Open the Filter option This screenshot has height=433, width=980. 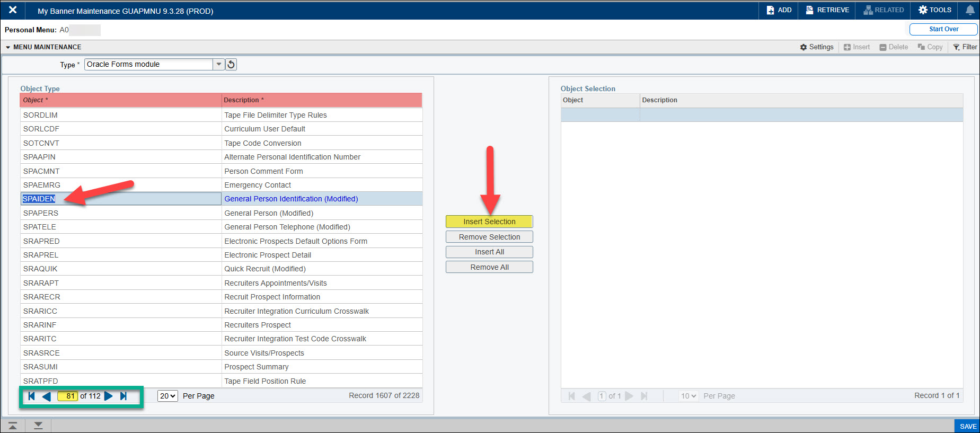(x=965, y=47)
